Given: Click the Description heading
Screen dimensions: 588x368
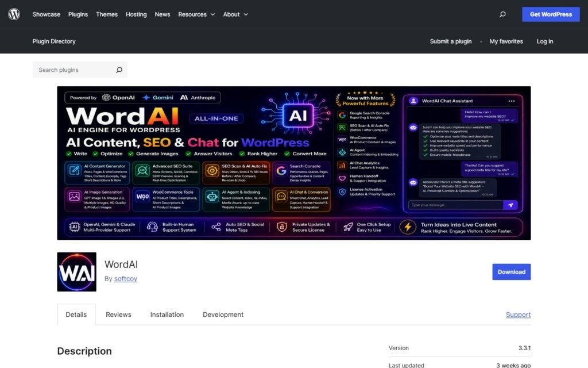Looking at the screenshot, I should point(84,351).
